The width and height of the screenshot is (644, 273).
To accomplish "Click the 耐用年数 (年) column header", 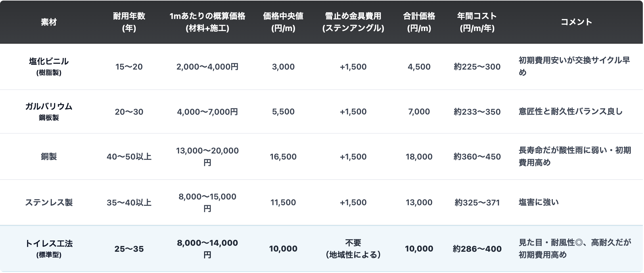I will click(x=129, y=22).
